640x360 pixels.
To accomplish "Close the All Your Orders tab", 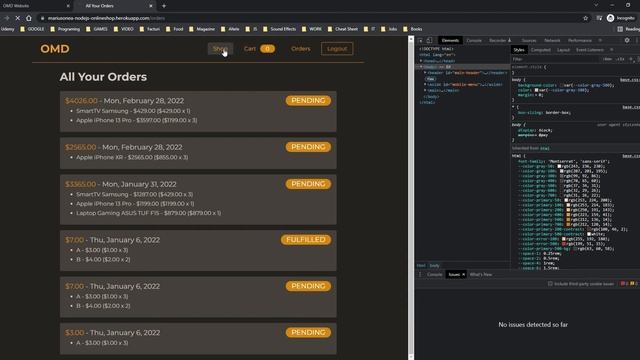I will (151, 6).
